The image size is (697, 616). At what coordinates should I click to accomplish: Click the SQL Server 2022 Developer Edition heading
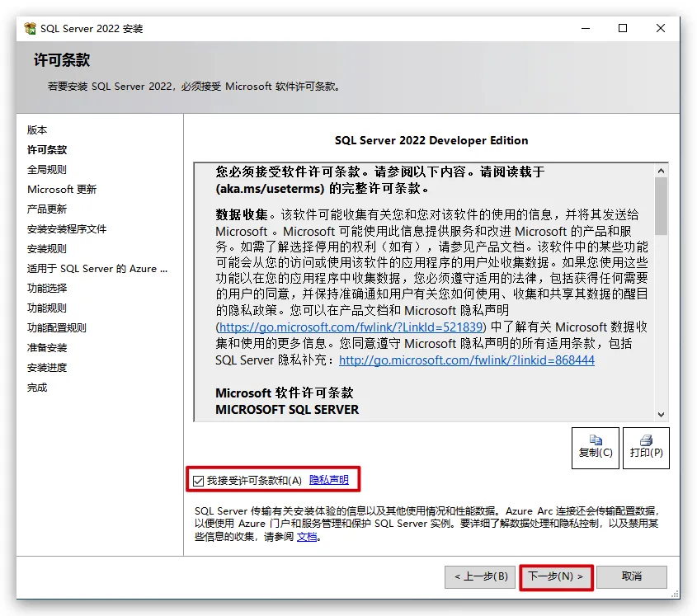pyautogui.click(x=431, y=140)
